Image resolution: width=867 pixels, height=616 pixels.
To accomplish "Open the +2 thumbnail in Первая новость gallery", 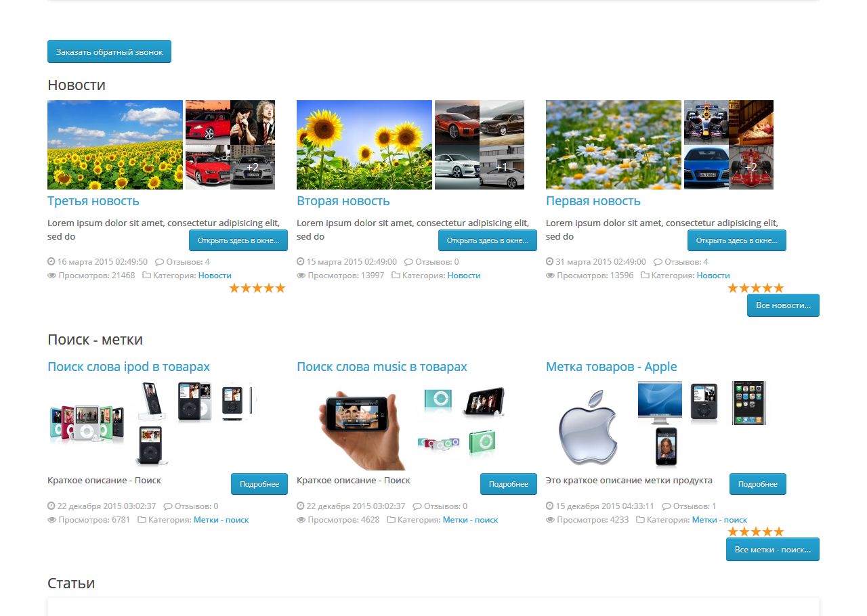I will pos(751,167).
